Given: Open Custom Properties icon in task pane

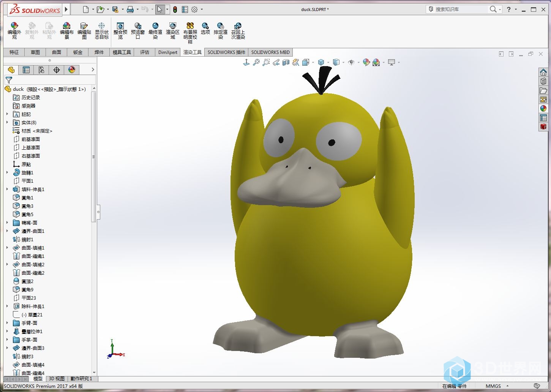Looking at the screenshot, I should click(x=543, y=118).
